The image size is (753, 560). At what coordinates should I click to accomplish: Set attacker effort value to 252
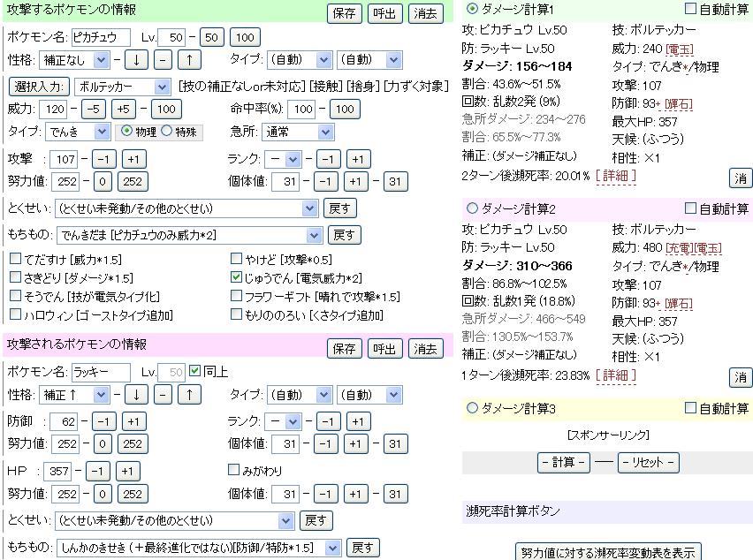[x=133, y=181]
